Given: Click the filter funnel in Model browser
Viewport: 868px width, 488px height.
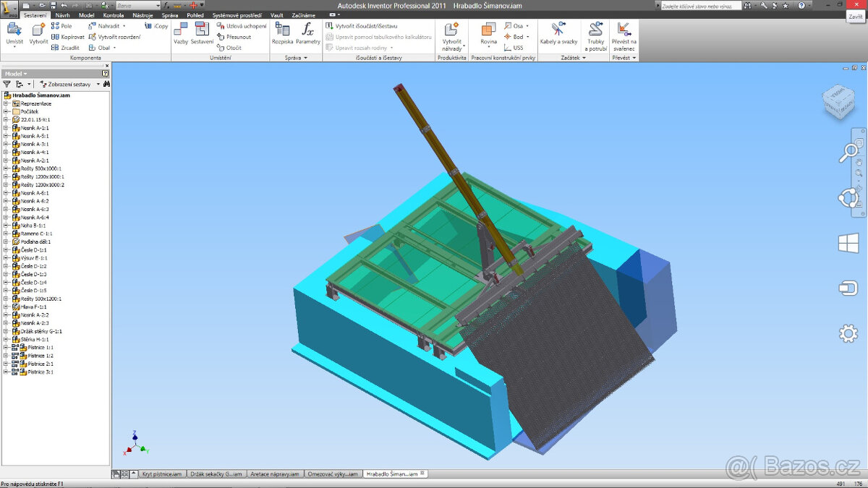Looking at the screenshot, I should pyautogui.click(x=7, y=84).
